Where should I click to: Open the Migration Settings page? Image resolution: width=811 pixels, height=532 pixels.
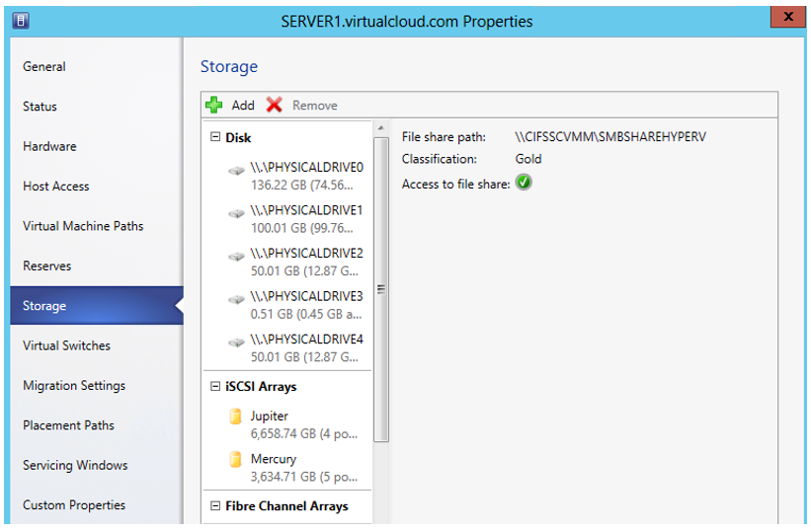pyautogui.click(x=96, y=385)
